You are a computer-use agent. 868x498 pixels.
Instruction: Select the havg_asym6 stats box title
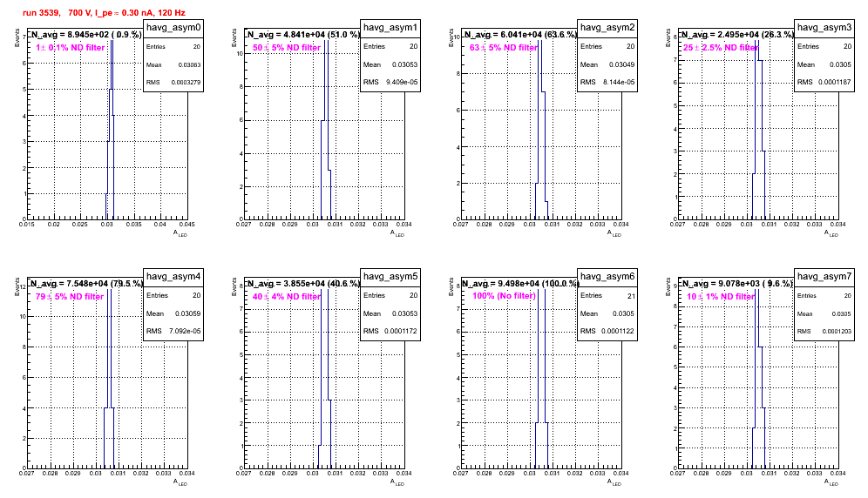click(x=607, y=277)
